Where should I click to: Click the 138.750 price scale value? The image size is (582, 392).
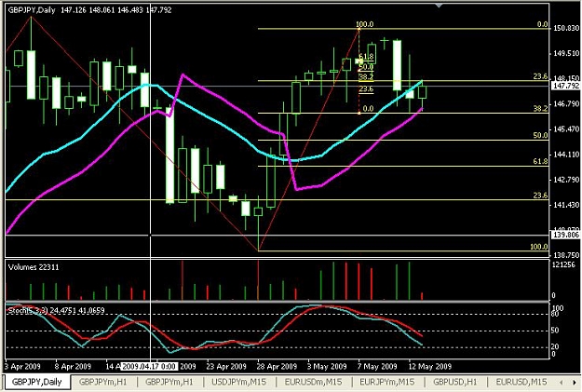(x=566, y=255)
